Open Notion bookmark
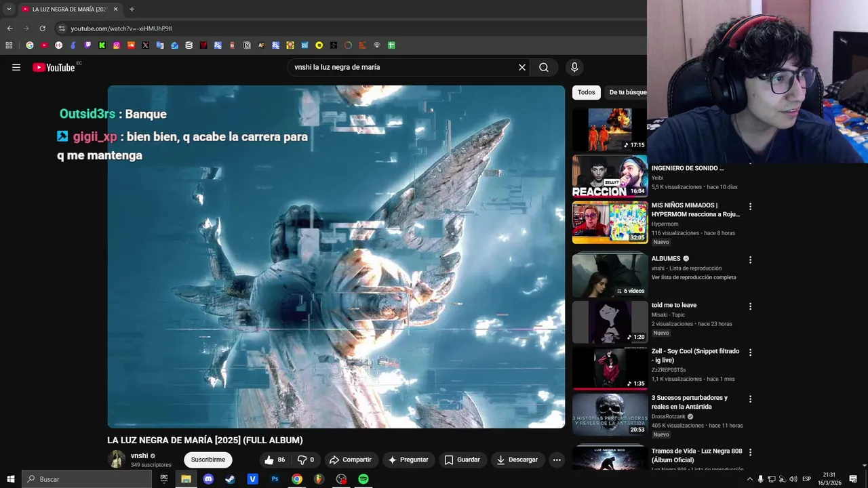Screen dimensions: 868x488 point(247,45)
